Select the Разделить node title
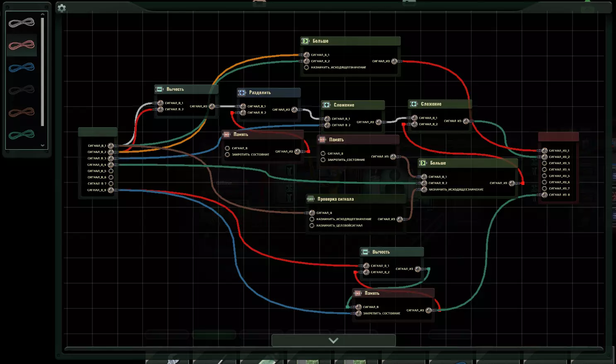616x364 pixels. click(x=260, y=92)
